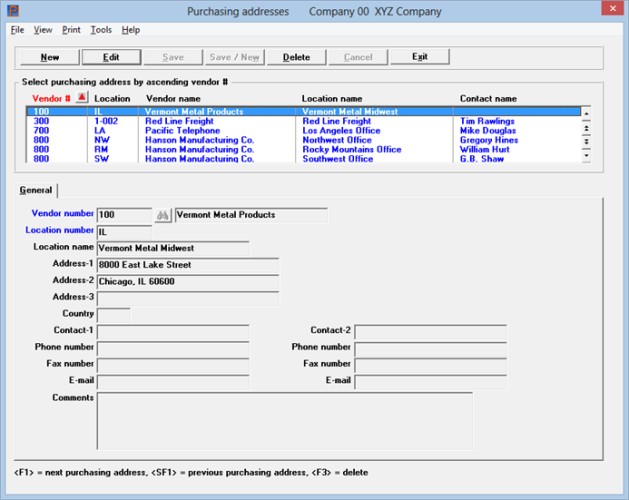The image size is (629, 500).
Task: Click the Address-2 field
Action: [x=188, y=282]
